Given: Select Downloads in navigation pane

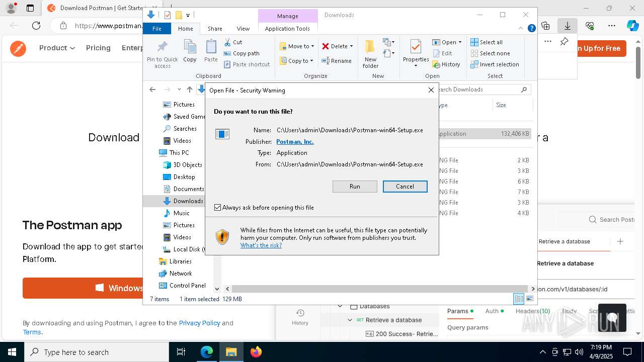Looking at the screenshot, I should (188, 201).
